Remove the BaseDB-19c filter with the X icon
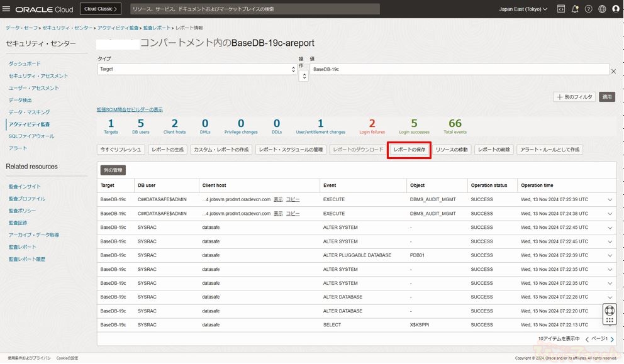 614,71
